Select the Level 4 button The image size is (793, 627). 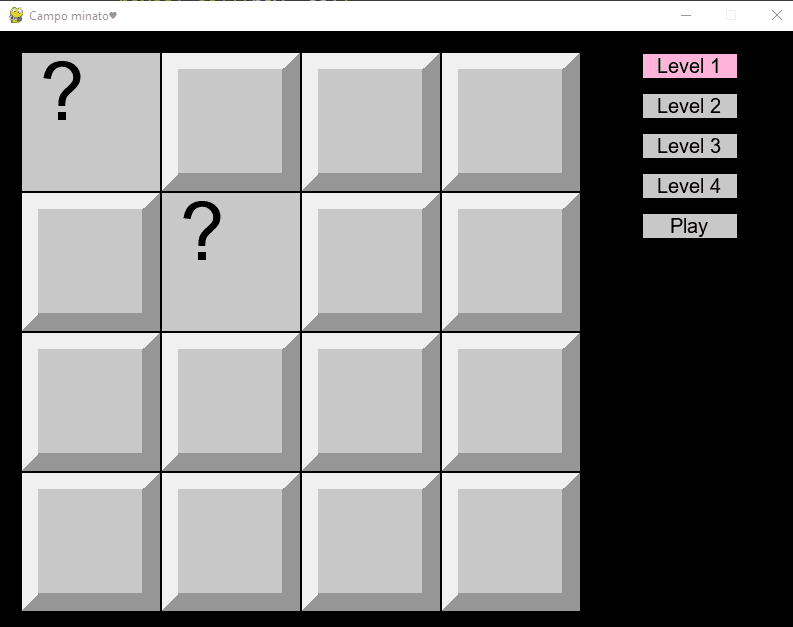690,186
